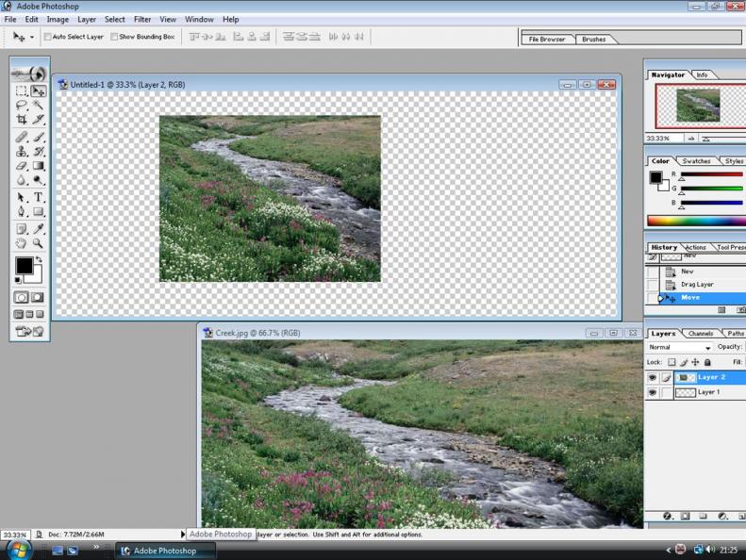Select the Lasso tool
Screen dimensions: 746x560
(22, 105)
